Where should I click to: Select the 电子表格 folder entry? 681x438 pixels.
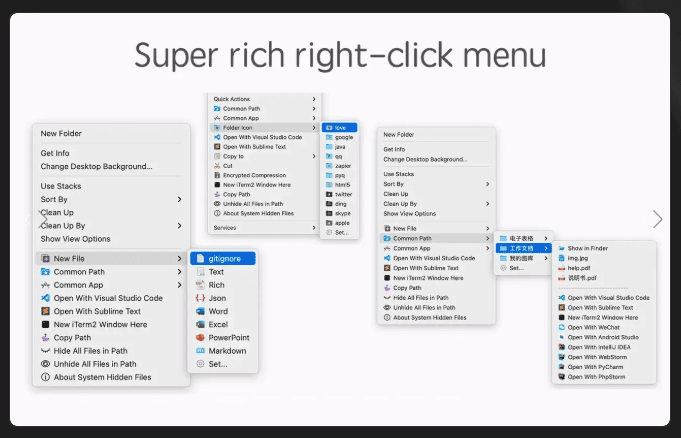click(524, 239)
